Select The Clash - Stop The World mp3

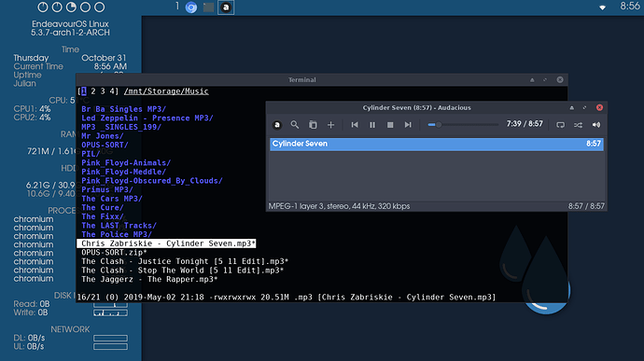tap(182, 271)
